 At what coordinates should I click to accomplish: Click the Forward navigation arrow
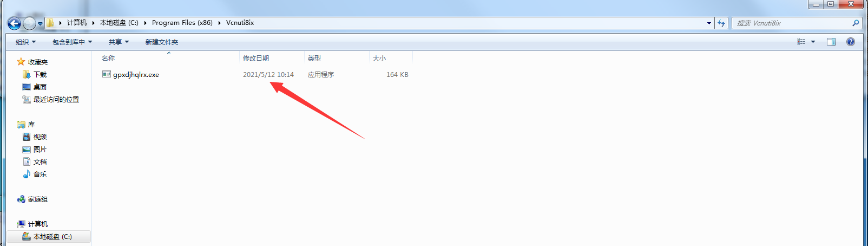(29, 23)
